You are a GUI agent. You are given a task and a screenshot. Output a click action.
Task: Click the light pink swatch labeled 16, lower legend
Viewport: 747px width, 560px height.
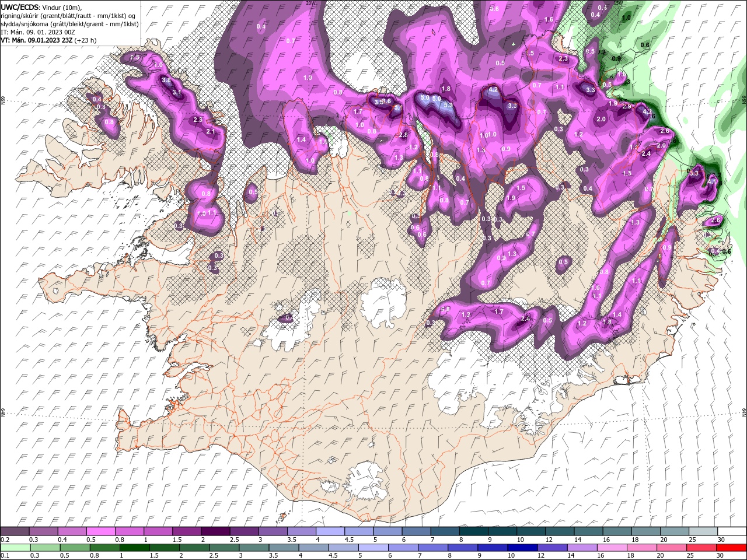pyautogui.click(x=612, y=548)
